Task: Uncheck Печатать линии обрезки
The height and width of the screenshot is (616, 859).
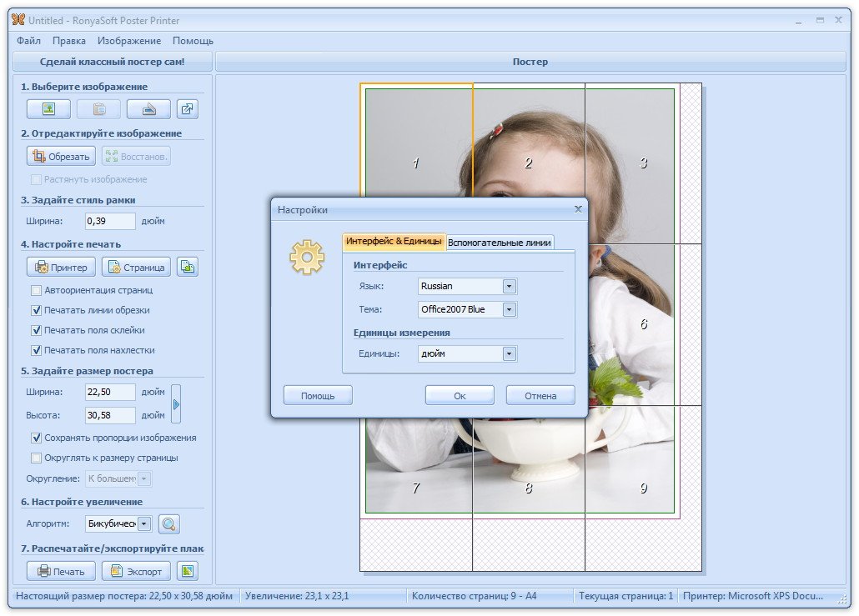Action: click(x=36, y=310)
